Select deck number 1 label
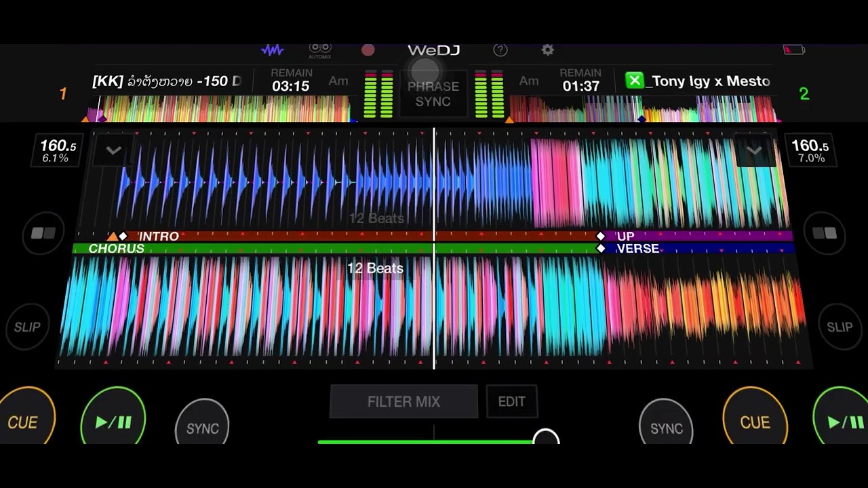The image size is (868, 488). click(63, 94)
